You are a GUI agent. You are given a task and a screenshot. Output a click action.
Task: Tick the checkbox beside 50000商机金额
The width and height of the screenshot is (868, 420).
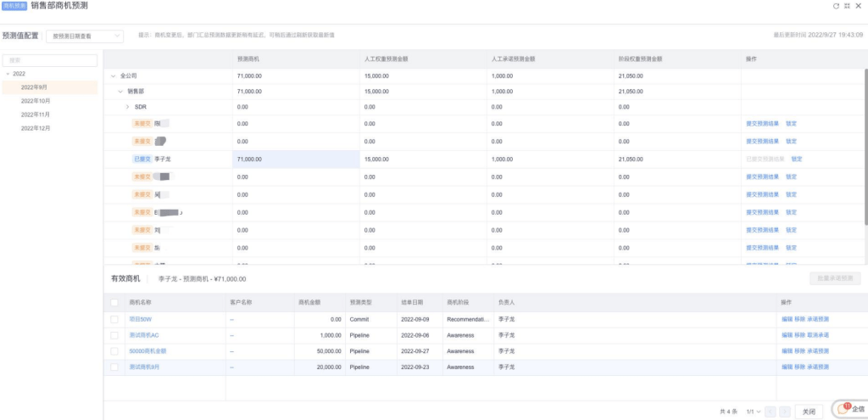pyautogui.click(x=114, y=351)
